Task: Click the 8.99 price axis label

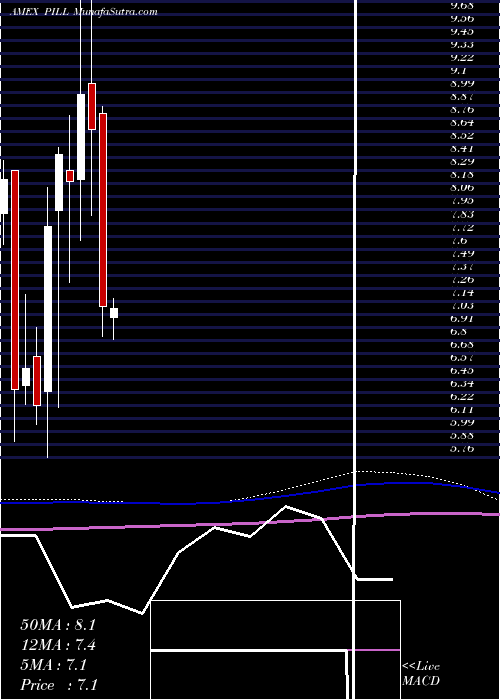Action: [462, 83]
